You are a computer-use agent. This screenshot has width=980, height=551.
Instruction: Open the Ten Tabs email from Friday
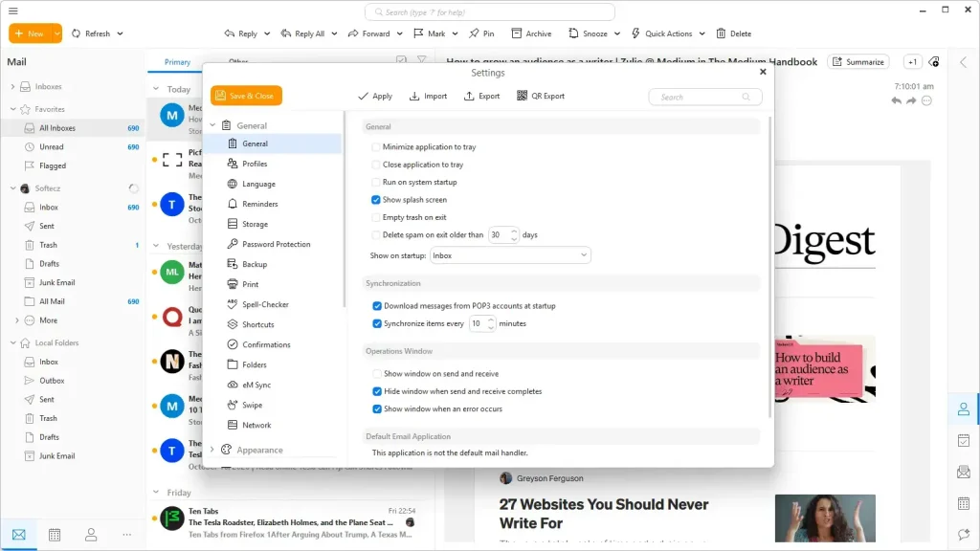pos(291,522)
